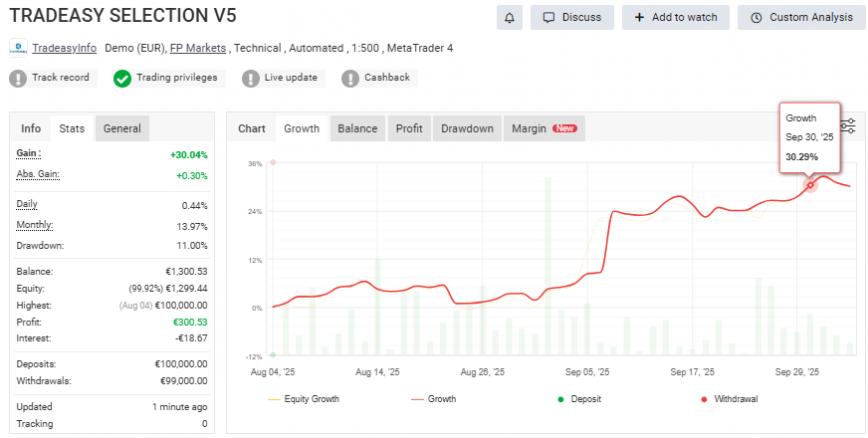Image resolution: width=868 pixels, height=438 pixels.
Task: Click the Tradeasy profile avatar icon
Action: [x=18, y=48]
